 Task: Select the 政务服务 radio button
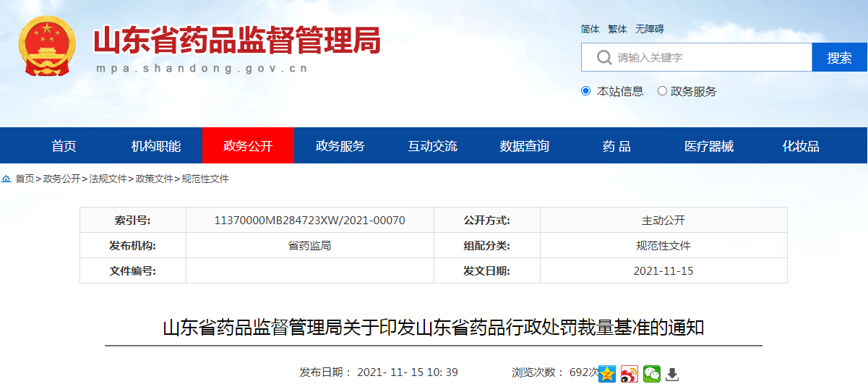point(662,91)
